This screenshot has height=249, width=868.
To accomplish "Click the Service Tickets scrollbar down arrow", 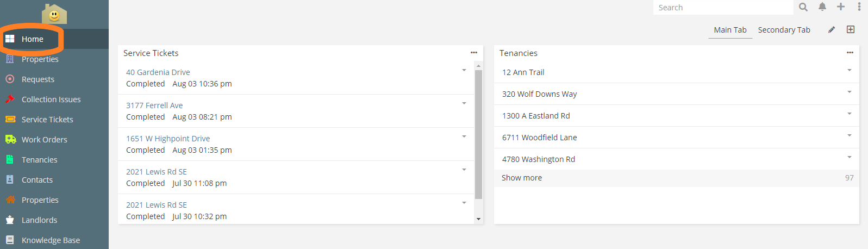I will point(478,219).
